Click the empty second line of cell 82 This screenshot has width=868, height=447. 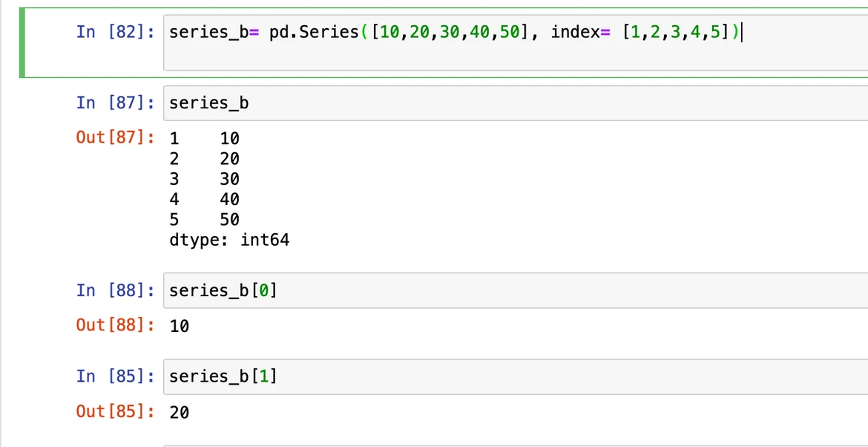pos(445,58)
